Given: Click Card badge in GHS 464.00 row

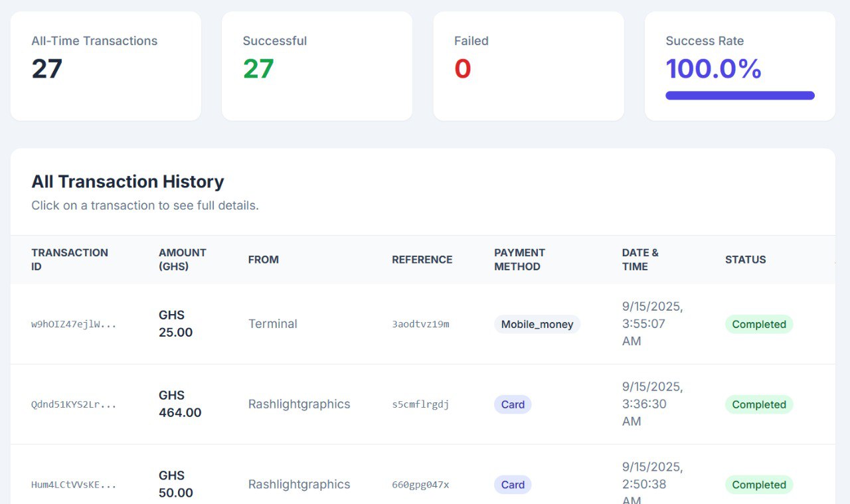Looking at the screenshot, I should (x=513, y=404).
